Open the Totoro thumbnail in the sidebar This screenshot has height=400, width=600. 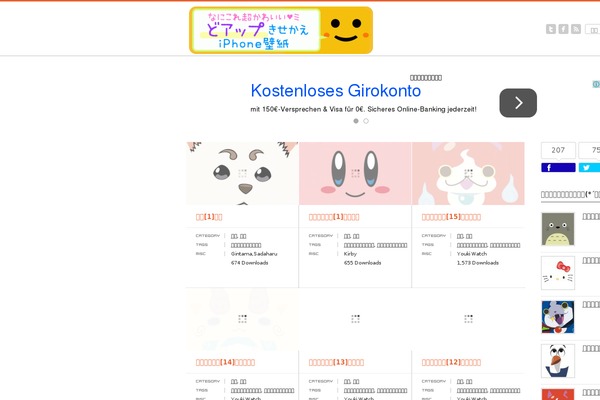point(558,229)
